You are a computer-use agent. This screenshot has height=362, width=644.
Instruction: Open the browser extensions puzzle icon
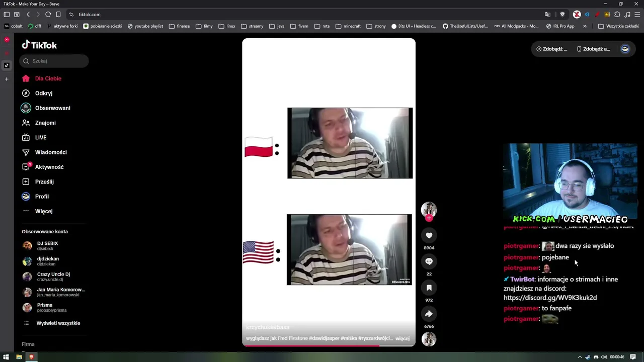[x=617, y=15]
